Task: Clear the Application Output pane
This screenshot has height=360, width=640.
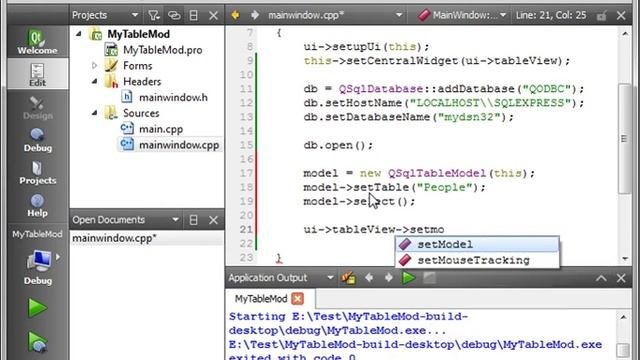Action: point(349,278)
